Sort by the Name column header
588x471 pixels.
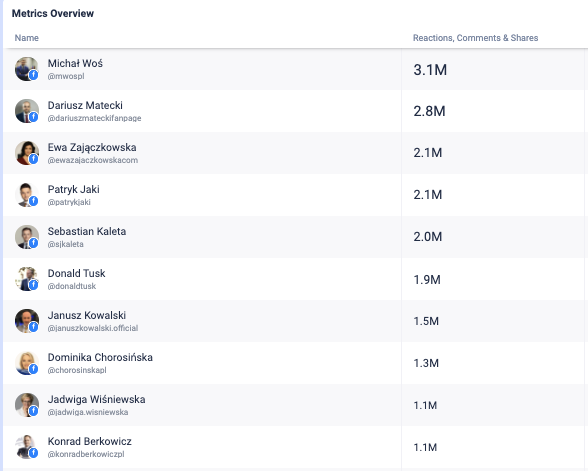27,38
